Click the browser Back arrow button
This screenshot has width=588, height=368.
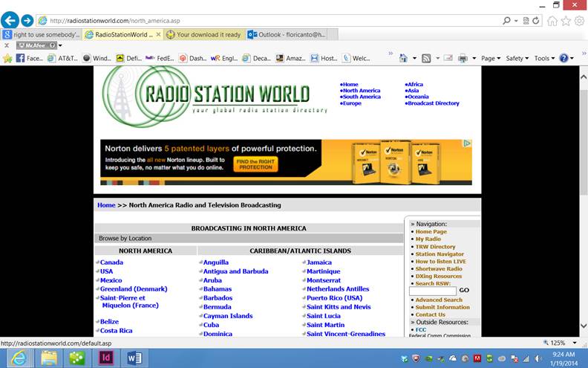click(10, 21)
